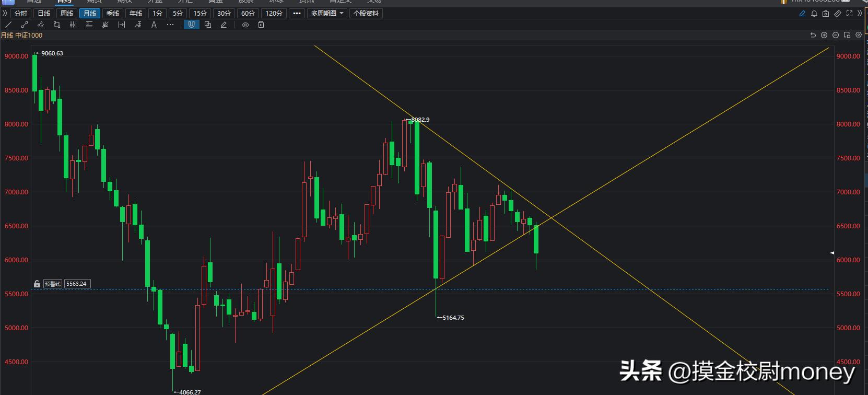This screenshot has width=868, height=395.
Task: Click the 4066.27 bottom price label
Action: coord(189,392)
